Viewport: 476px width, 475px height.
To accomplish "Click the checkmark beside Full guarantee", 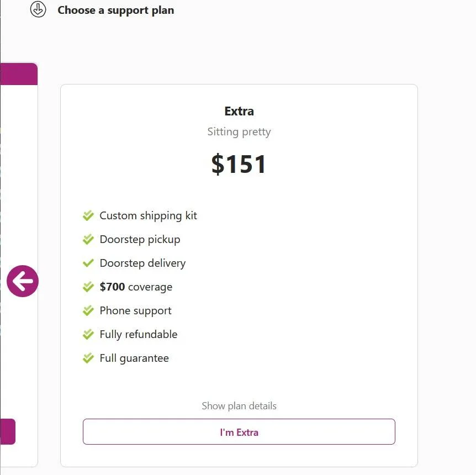I will pos(88,358).
